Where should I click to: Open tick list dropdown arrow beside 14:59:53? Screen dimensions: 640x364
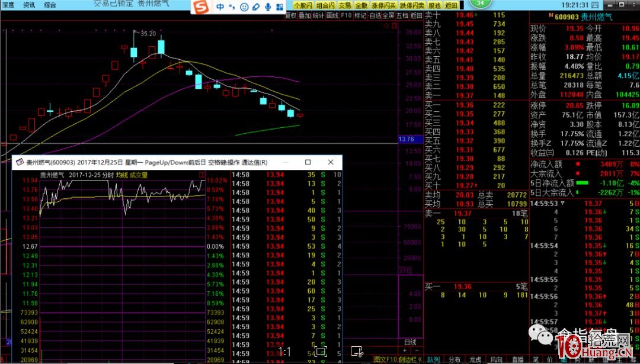tap(562, 203)
